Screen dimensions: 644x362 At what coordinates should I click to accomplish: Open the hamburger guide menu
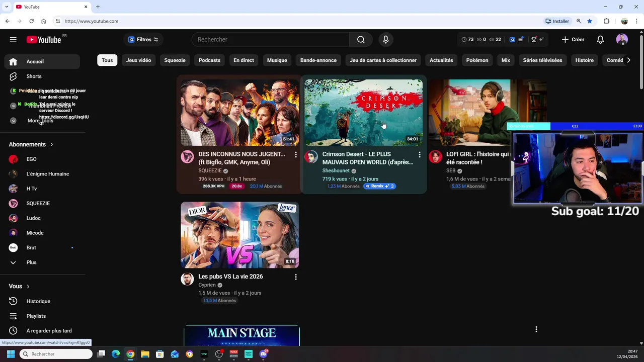13,40
